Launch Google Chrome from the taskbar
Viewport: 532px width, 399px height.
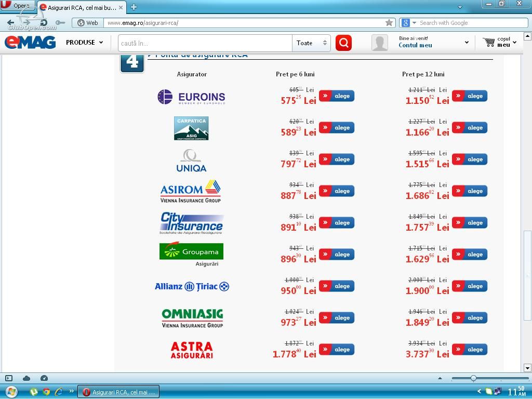click(x=46, y=392)
